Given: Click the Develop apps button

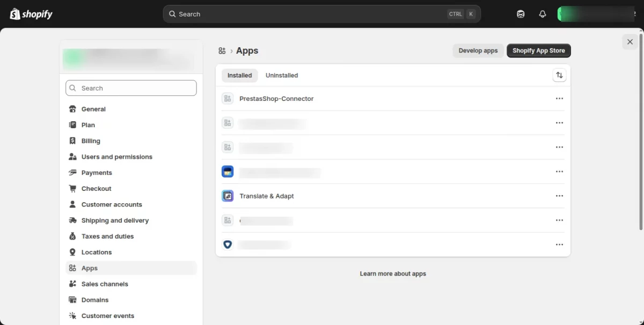Looking at the screenshot, I should pyautogui.click(x=478, y=51).
